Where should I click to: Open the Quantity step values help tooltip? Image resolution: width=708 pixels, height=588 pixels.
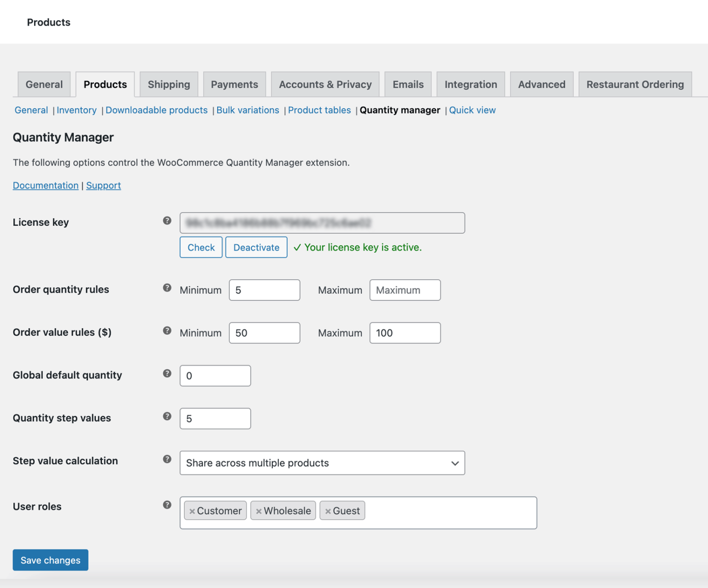pos(166,416)
